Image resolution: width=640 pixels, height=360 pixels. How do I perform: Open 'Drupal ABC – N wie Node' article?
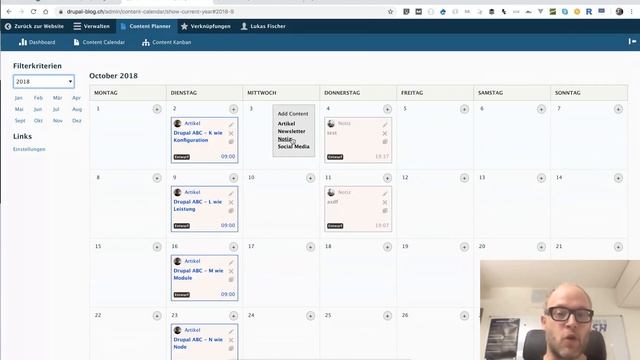198,343
